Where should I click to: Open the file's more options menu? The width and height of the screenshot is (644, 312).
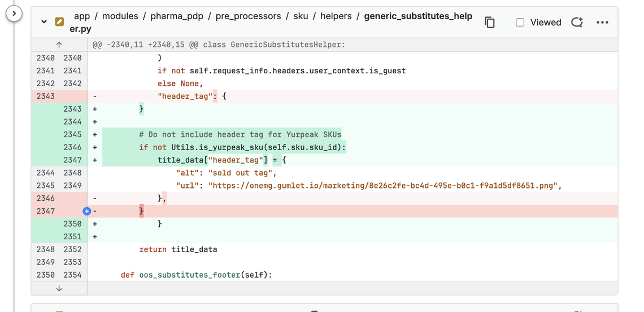[x=602, y=23]
